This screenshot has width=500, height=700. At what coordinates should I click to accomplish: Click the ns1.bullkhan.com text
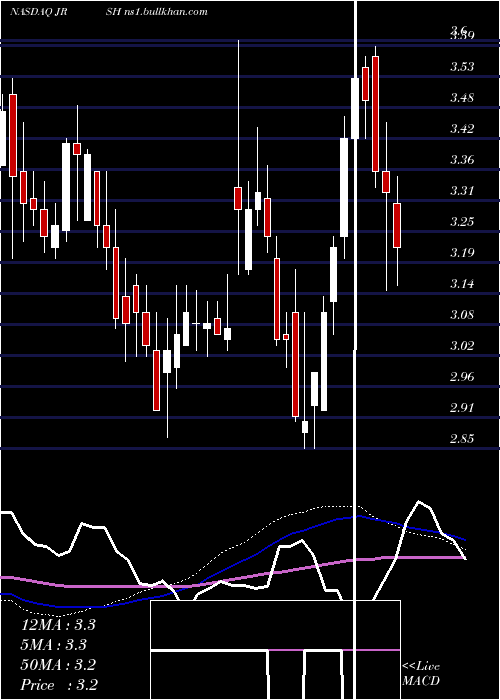pos(166,12)
